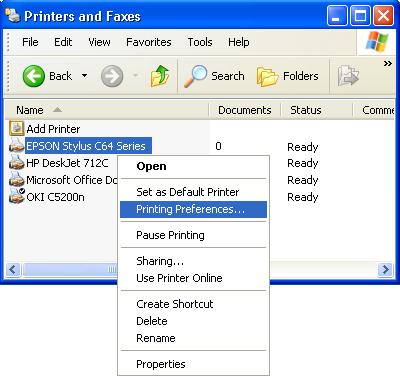Click the EPSON documents count 0

[218, 146]
